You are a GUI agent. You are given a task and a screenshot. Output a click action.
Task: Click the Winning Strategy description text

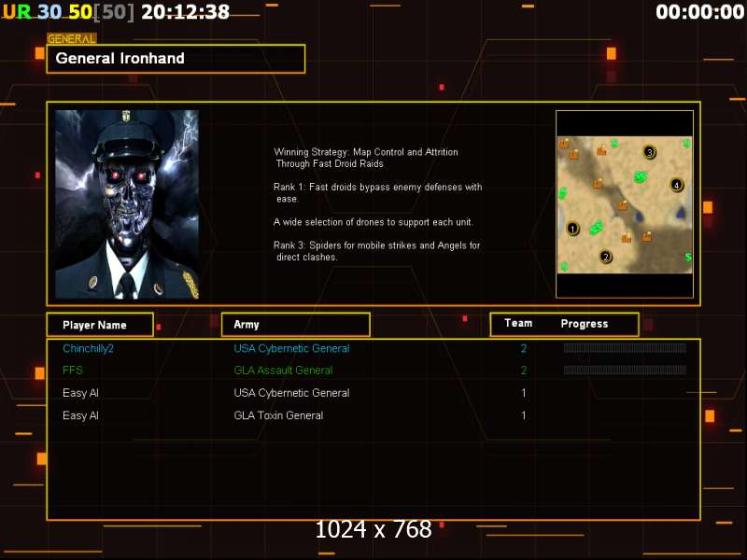coord(366,158)
